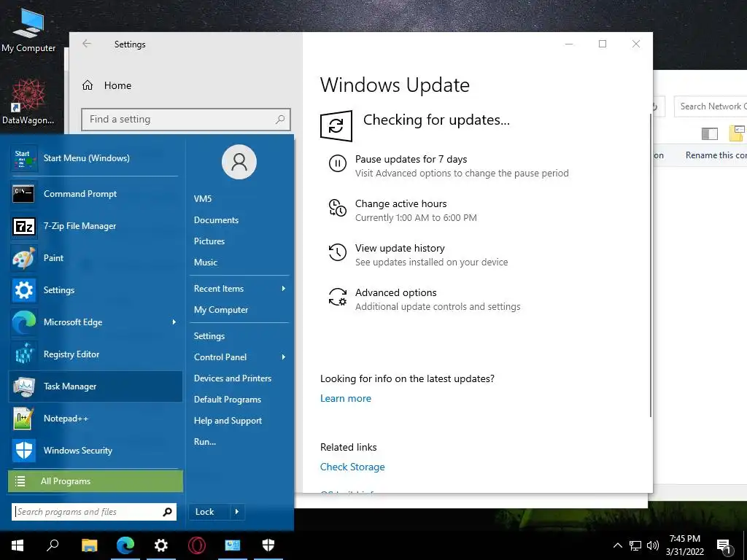Click the taskbar Search magnifier
Viewport: 747px width, 560px height.
[x=53, y=545]
